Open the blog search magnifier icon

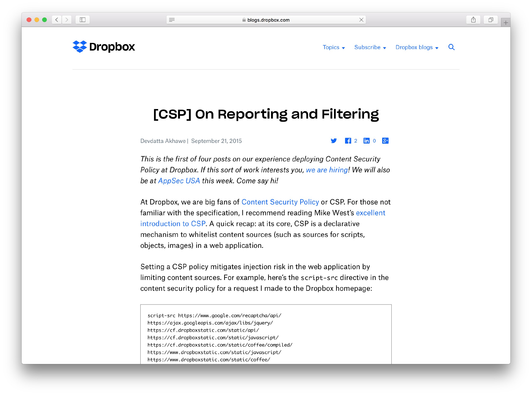[451, 47]
